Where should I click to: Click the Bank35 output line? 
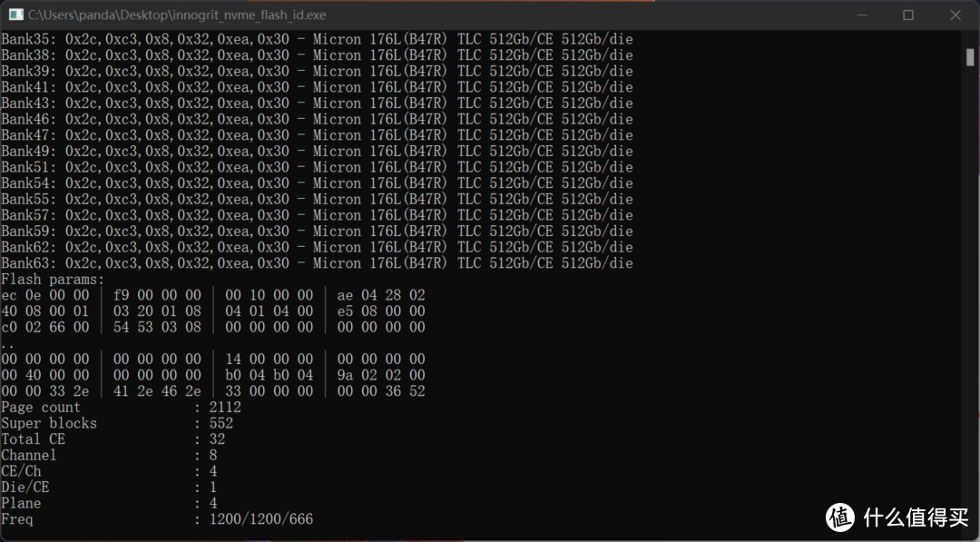pyautogui.click(x=317, y=39)
